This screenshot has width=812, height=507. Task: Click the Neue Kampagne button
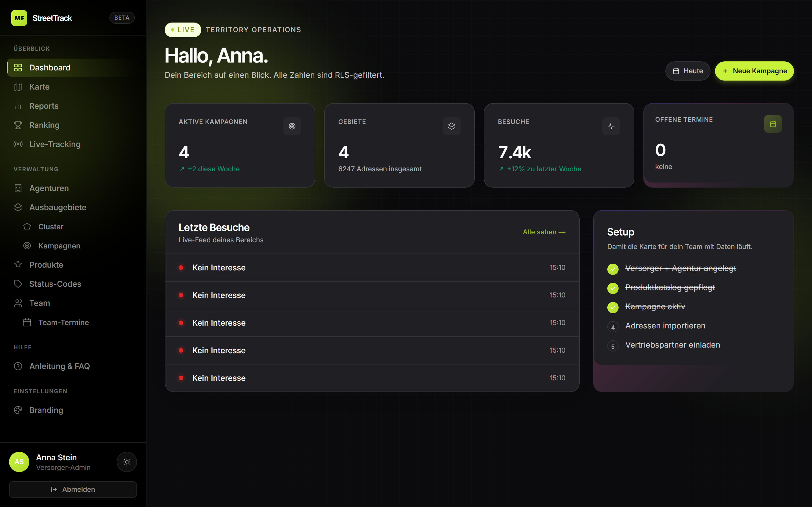(x=754, y=71)
